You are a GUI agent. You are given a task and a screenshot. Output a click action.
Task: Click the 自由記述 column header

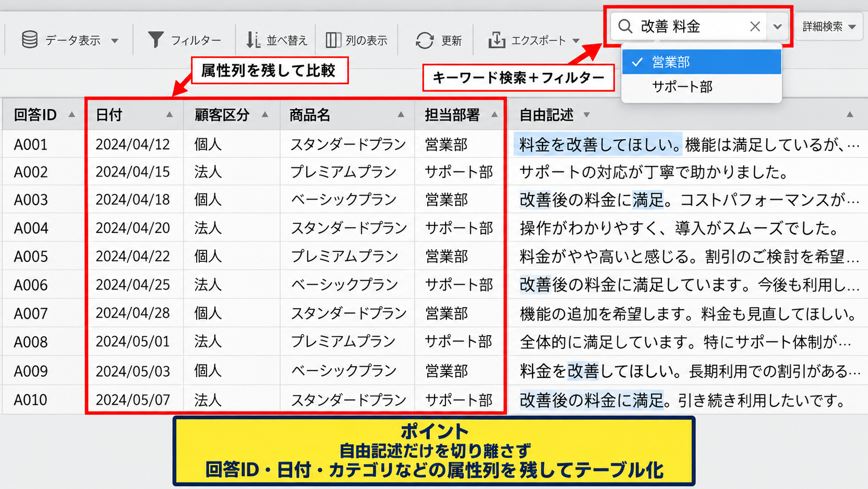pos(546,115)
